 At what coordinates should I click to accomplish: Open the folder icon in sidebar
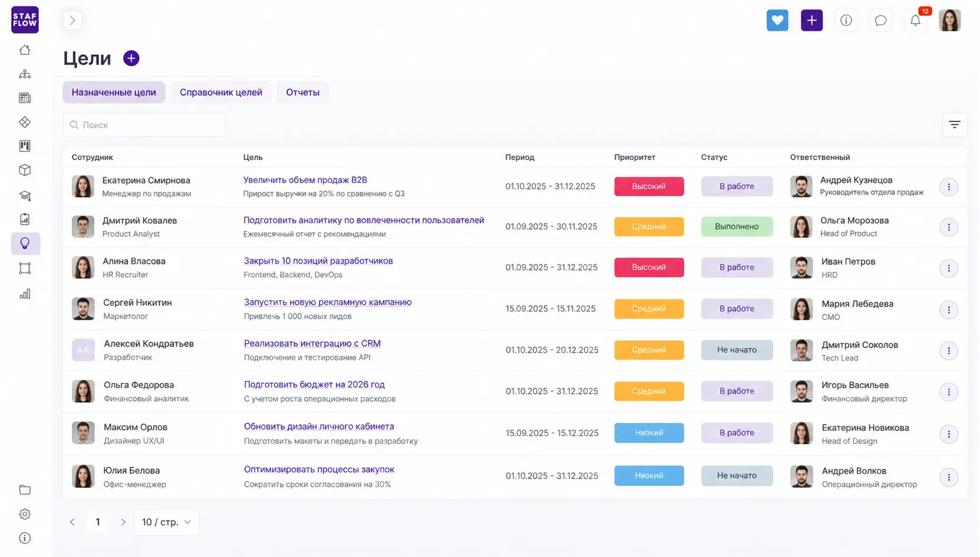[x=25, y=490]
